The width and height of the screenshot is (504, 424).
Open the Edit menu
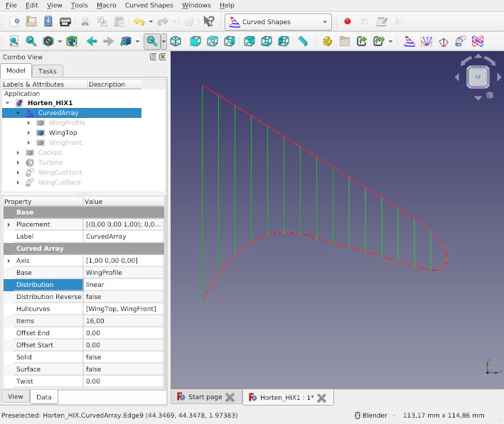pyautogui.click(x=32, y=5)
